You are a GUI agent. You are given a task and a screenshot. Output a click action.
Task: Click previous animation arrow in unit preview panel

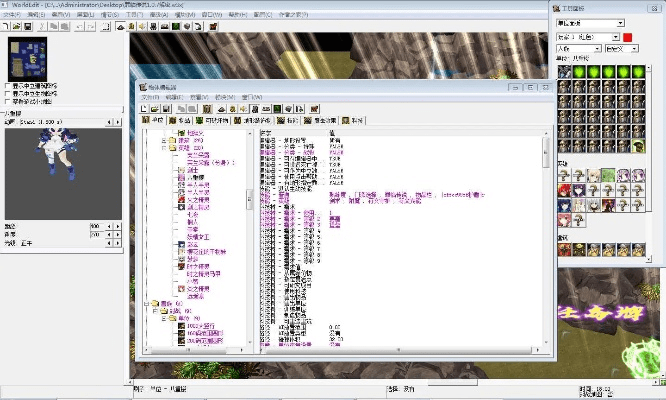pos(110,123)
